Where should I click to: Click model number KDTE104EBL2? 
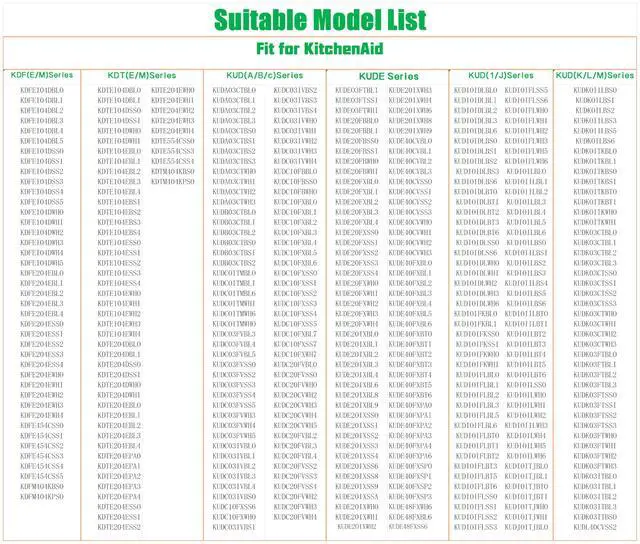tap(119, 171)
